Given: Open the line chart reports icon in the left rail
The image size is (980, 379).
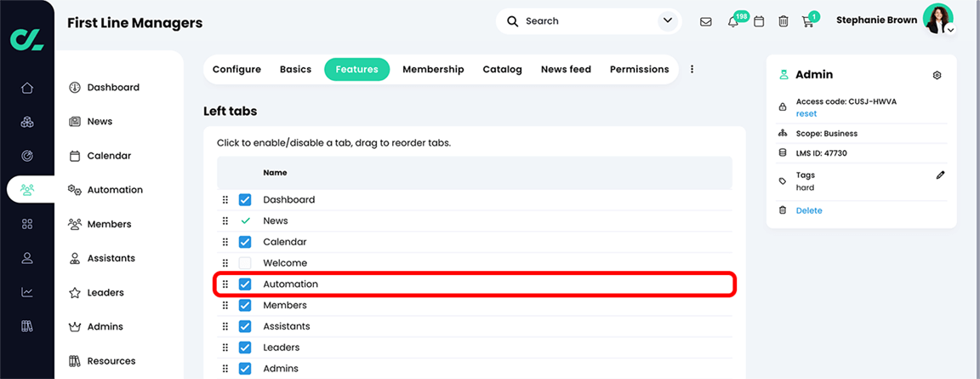Looking at the screenshot, I should (27, 292).
